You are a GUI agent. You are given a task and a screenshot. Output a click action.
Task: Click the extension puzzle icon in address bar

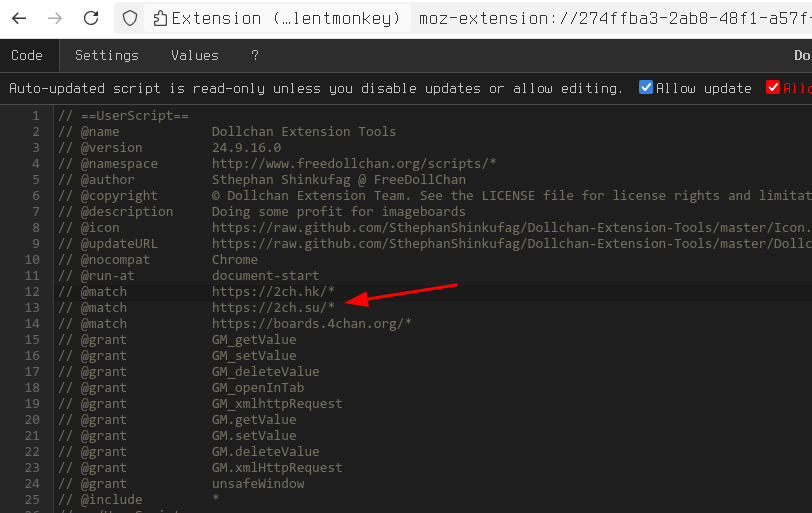click(160, 18)
